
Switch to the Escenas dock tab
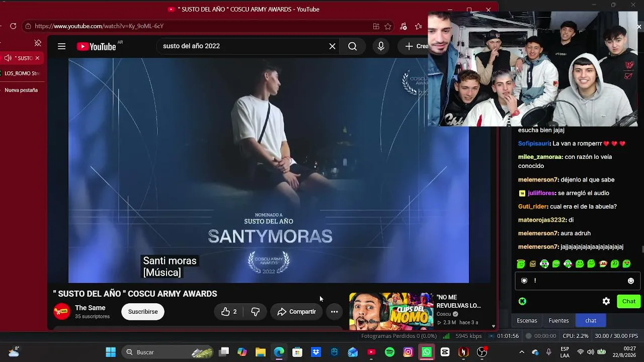(x=527, y=320)
